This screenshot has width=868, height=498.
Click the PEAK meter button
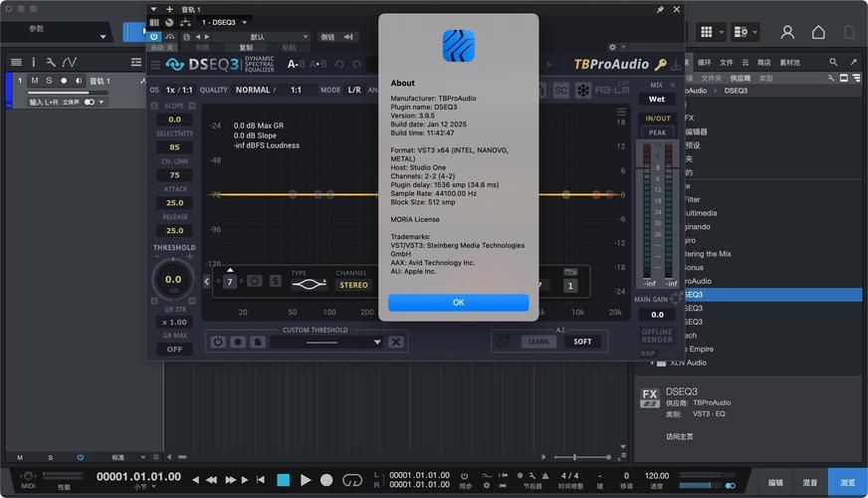pyautogui.click(x=657, y=132)
